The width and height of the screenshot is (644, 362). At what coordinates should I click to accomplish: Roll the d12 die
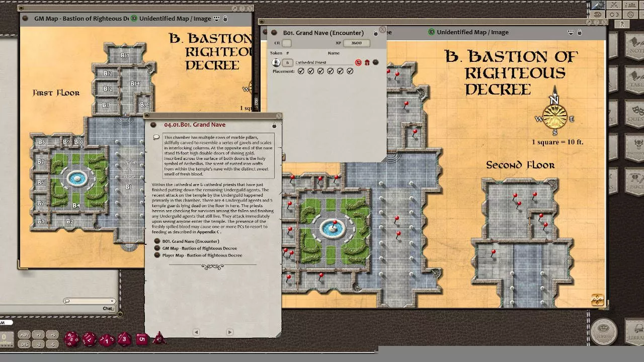90,339
